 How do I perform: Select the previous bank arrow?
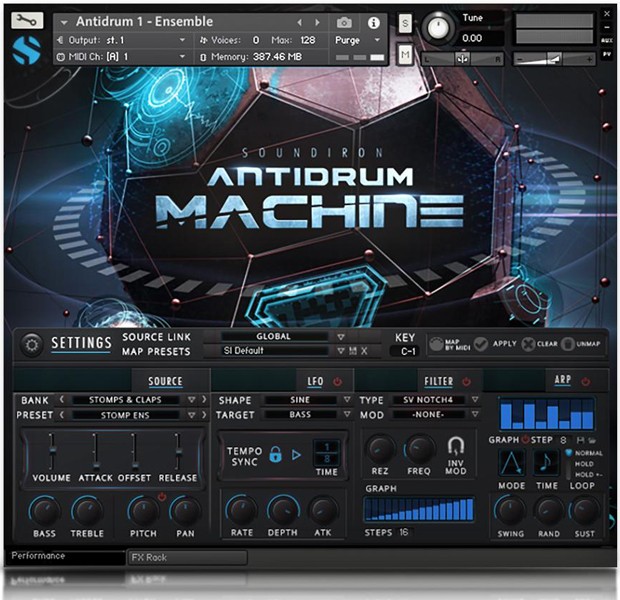62,399
